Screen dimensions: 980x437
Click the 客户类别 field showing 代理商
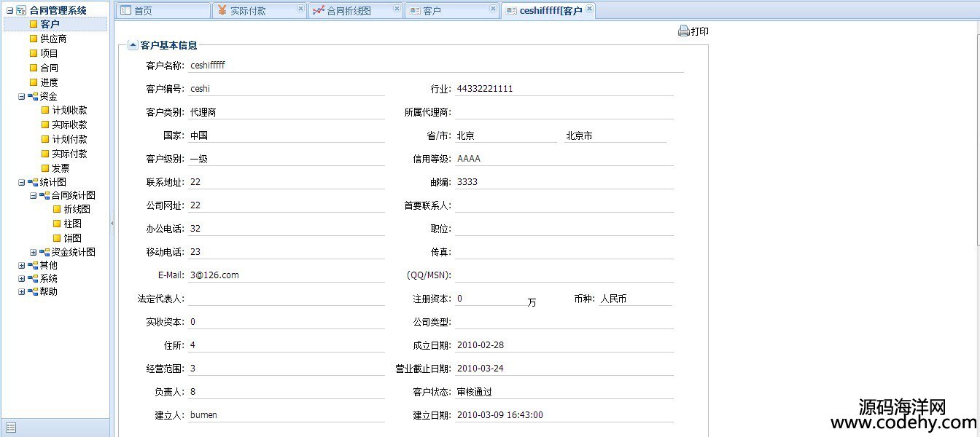(287, 112)
